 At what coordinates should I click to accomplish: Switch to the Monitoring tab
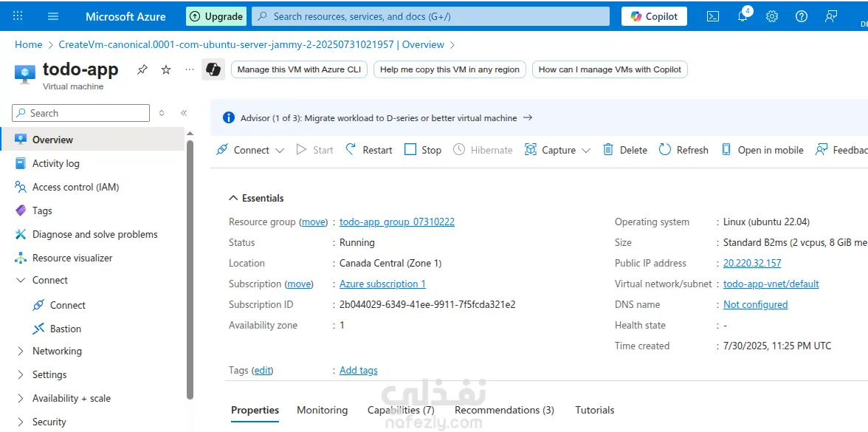point(322,411)
